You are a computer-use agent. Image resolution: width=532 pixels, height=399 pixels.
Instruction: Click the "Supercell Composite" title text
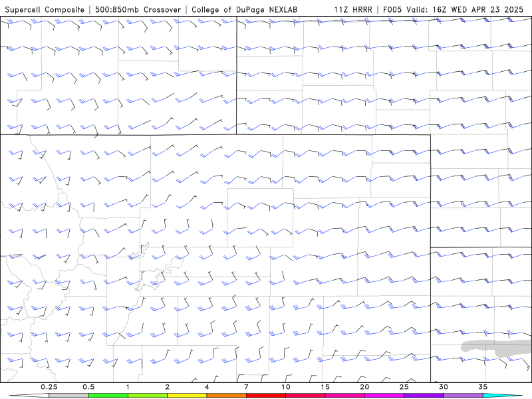[45, 9]
